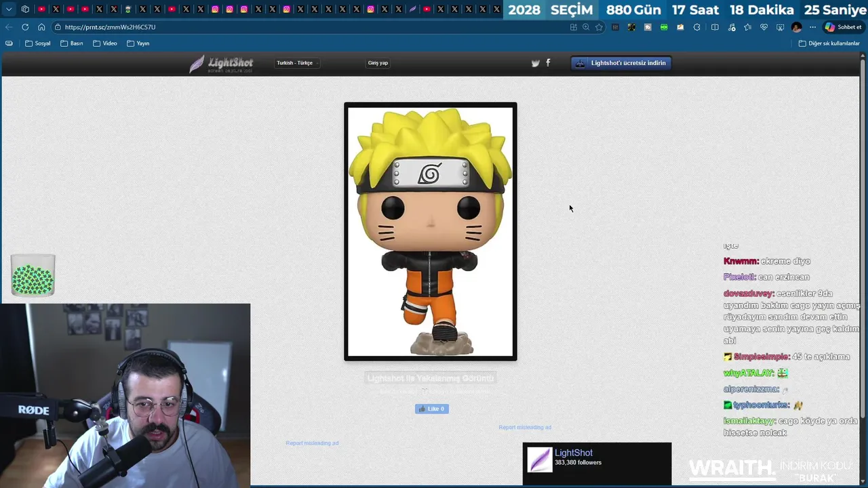Click the LightShot logo in page header
The height and width of the screenshot is (488, 868).
coord(221,64)
